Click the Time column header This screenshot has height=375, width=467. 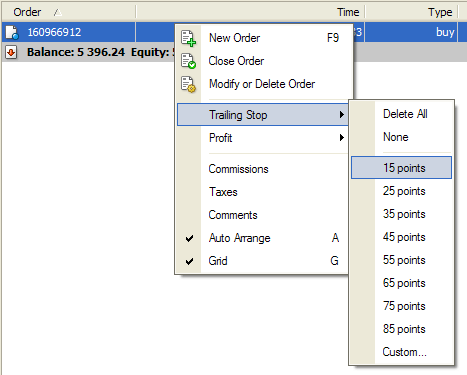click(x=251, y=12)
